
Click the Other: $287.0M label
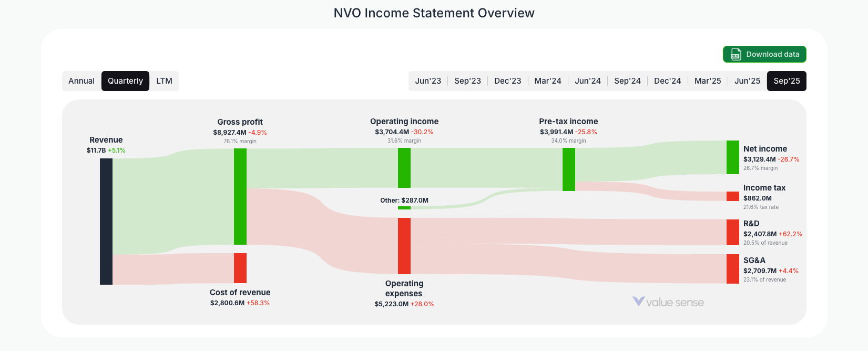[404, 200]
